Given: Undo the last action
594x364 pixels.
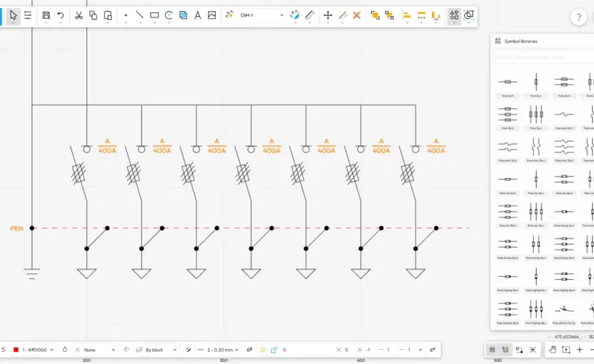Looking at the screenshot, I should [x=61, y=16].
